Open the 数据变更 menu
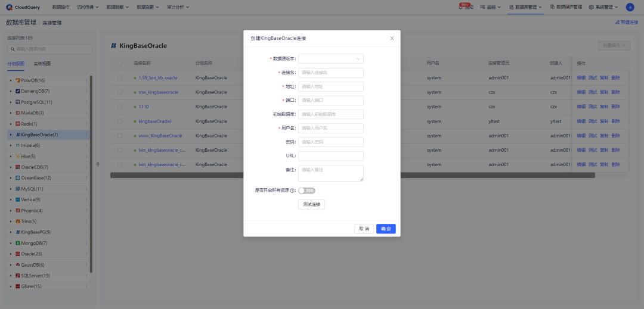 tap(148, 7)
